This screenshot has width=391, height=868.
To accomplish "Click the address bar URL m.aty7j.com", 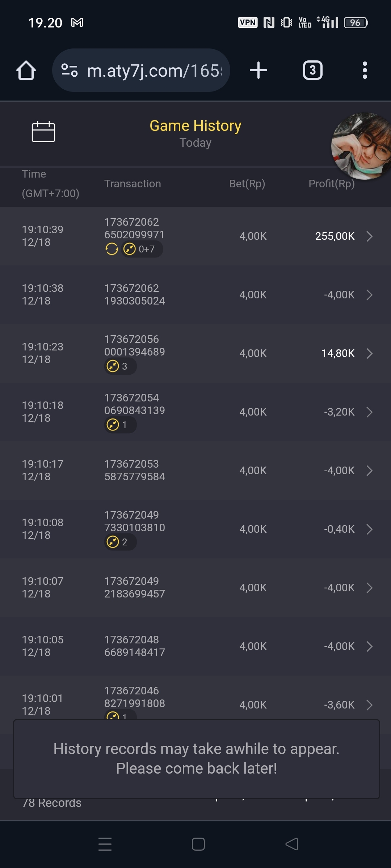I will tap(154, 71).
